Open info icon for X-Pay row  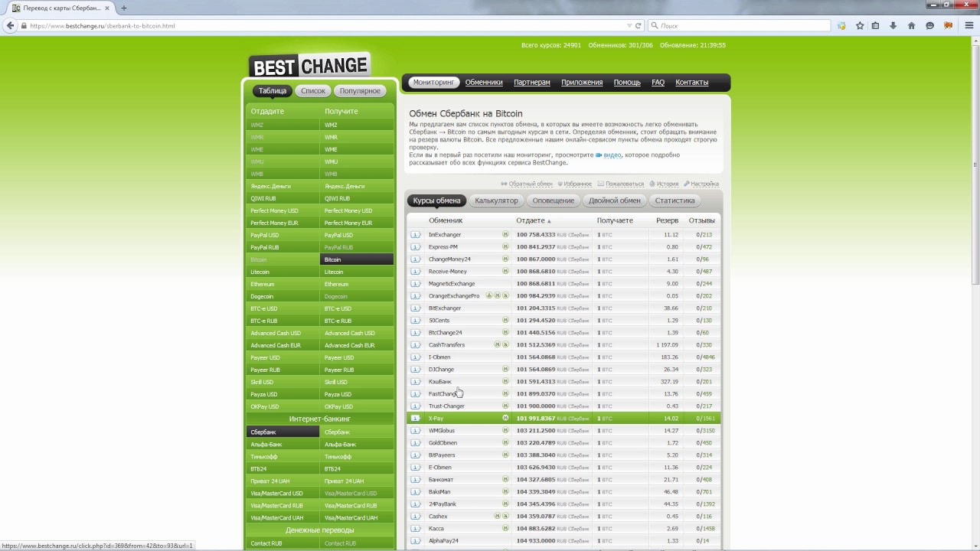(416, 419)
